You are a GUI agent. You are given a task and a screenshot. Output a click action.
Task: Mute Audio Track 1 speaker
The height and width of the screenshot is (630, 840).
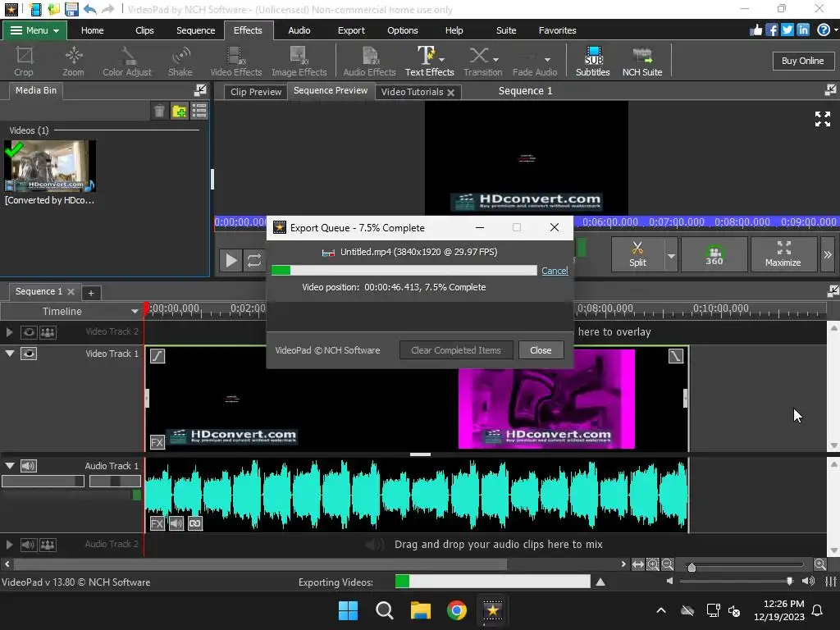coord(29,466)
